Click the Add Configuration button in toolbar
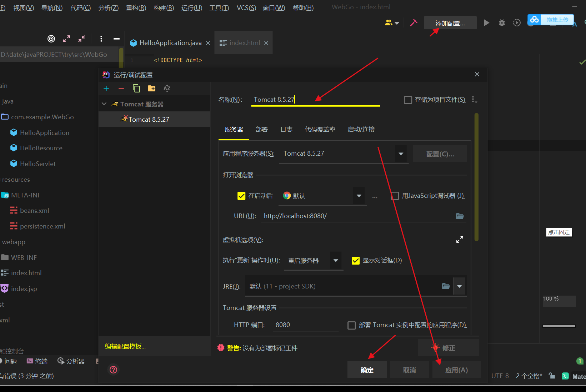Viewport: 586px width, 392px height. pyautogui.click(x=450, y=23)
